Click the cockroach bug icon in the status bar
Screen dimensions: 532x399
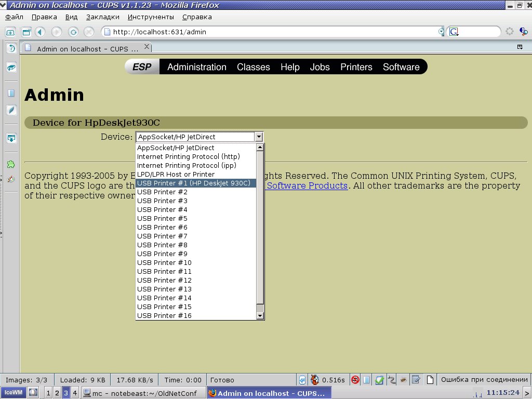tap(403, 380)
